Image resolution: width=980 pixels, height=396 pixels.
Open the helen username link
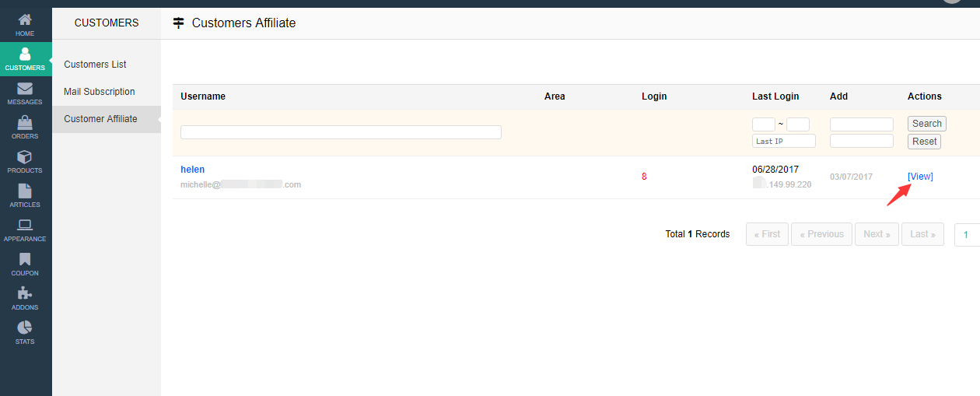(x=192, y=170)
